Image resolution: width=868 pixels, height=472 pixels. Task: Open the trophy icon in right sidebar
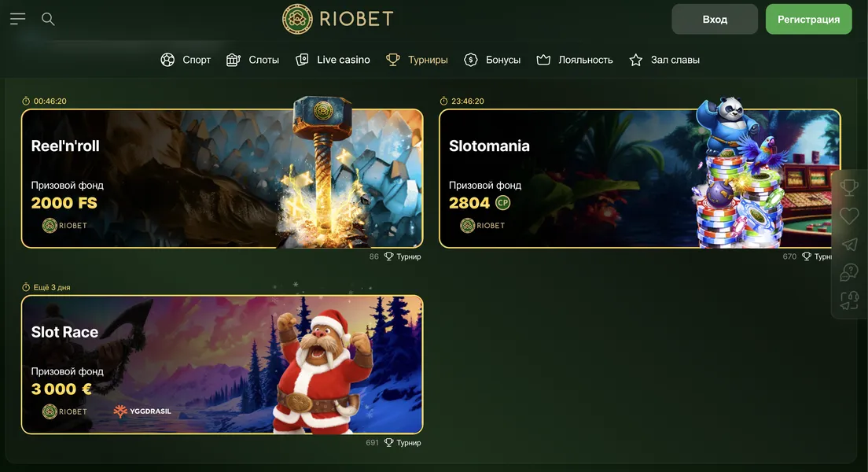[849, 188]
